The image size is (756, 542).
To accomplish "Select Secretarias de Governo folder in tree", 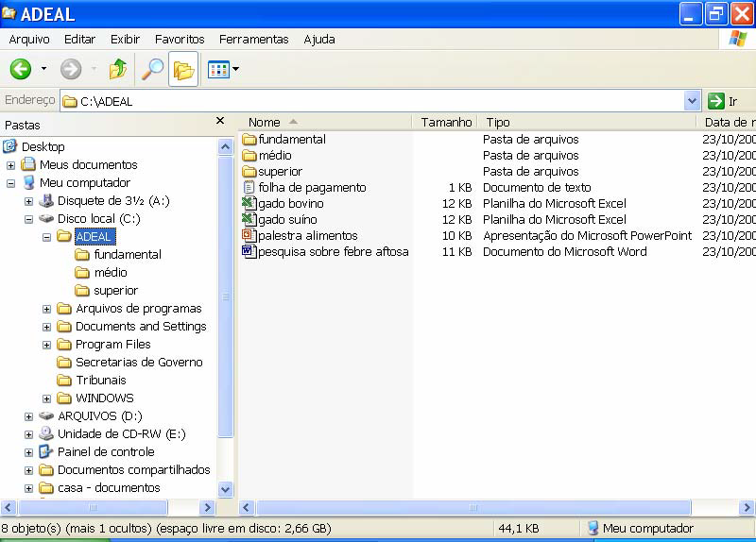I will click(139, 363).
